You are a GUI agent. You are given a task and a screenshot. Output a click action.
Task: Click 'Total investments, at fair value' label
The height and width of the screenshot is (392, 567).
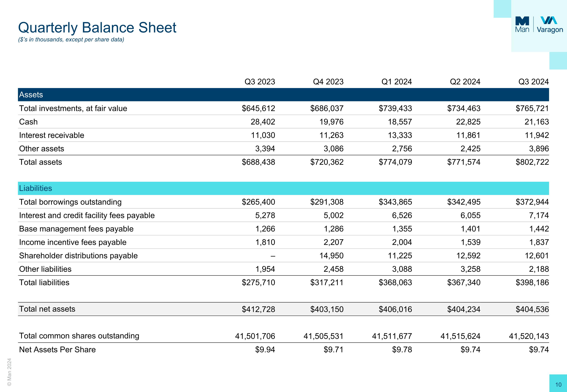pos(73,108)
